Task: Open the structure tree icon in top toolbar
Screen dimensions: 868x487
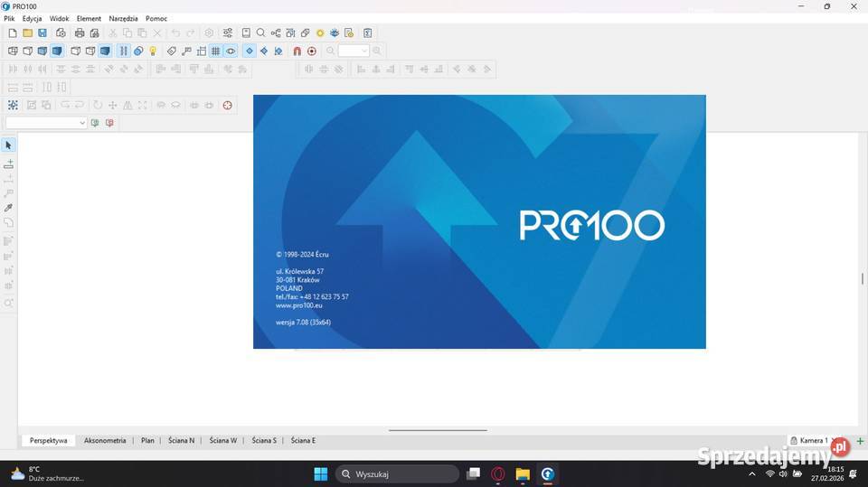Action: 276,33
